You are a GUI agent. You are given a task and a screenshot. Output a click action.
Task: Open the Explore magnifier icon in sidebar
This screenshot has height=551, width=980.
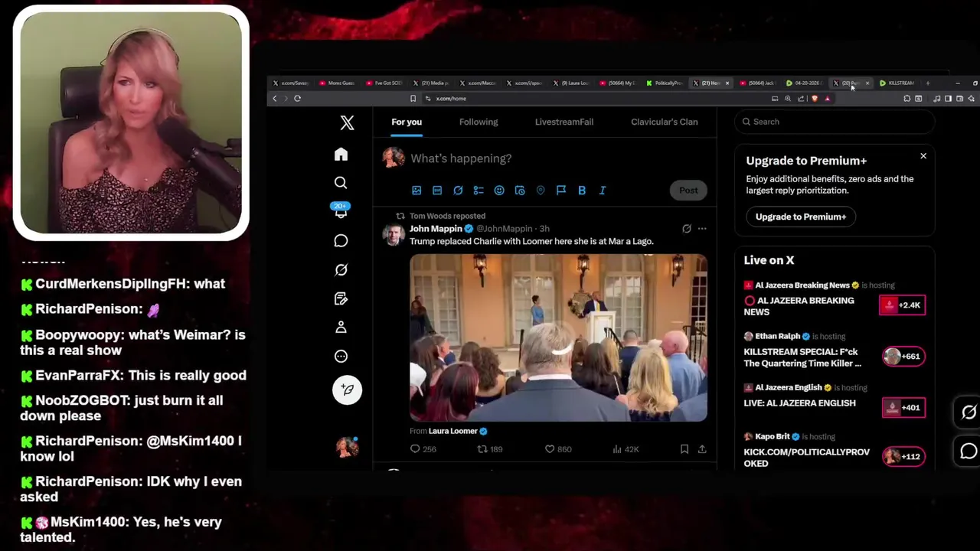341,183
